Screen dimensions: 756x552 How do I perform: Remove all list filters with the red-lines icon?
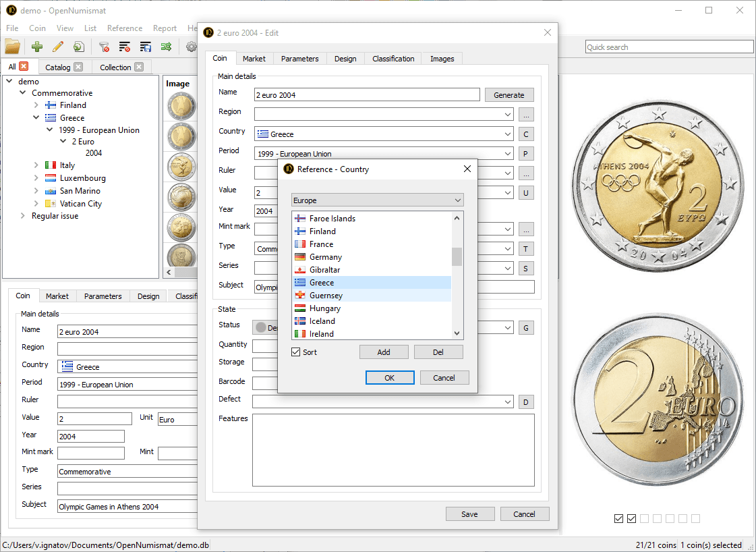tap(124, 47)
